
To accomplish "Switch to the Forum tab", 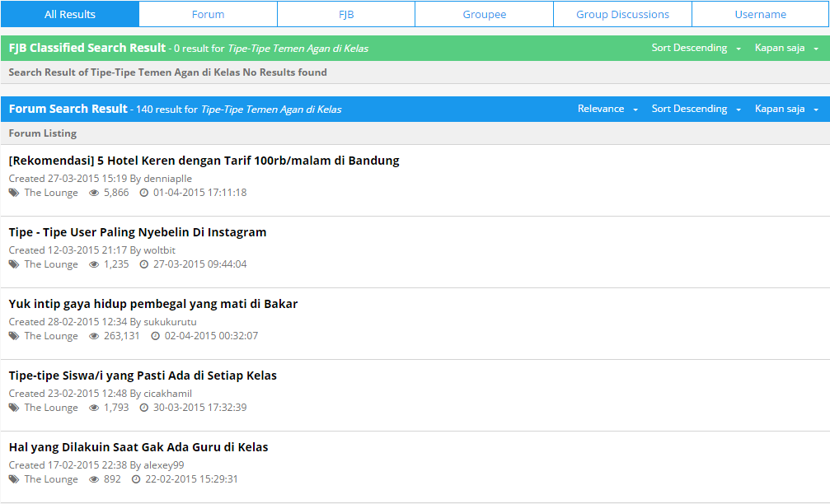I will click(x=208, y=14).
